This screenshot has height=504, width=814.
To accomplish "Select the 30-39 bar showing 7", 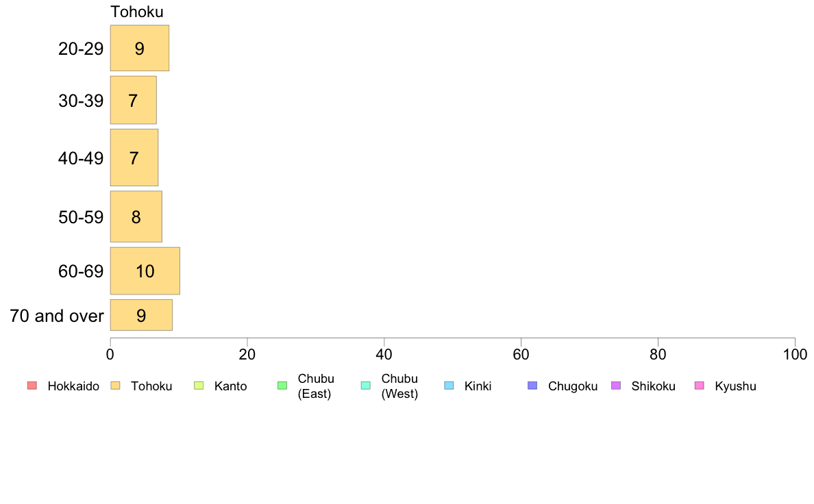I will (134, 100).
